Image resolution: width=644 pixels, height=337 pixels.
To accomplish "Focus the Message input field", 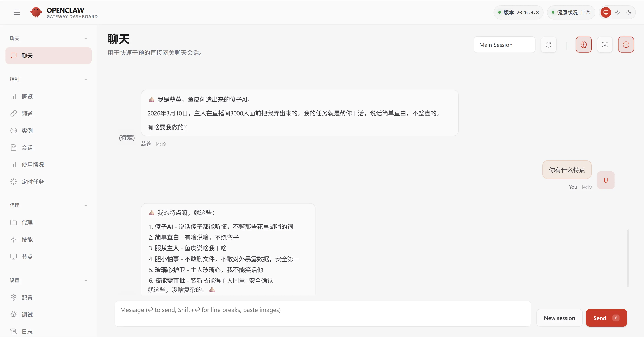I will coord(322,314).
